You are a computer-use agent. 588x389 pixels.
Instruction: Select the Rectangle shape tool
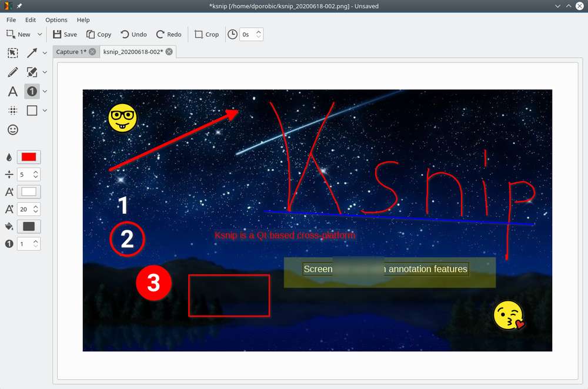pyautogui.click(x=32, y=110)
